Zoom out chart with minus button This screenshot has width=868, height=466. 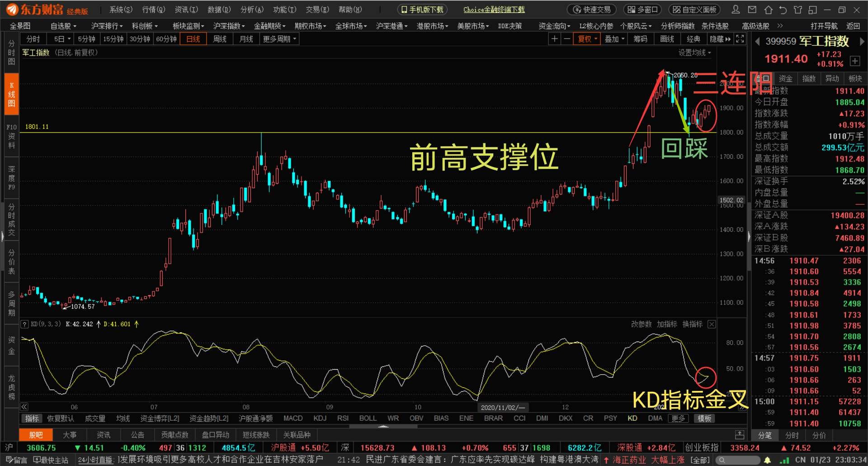(x=566, y=39)
